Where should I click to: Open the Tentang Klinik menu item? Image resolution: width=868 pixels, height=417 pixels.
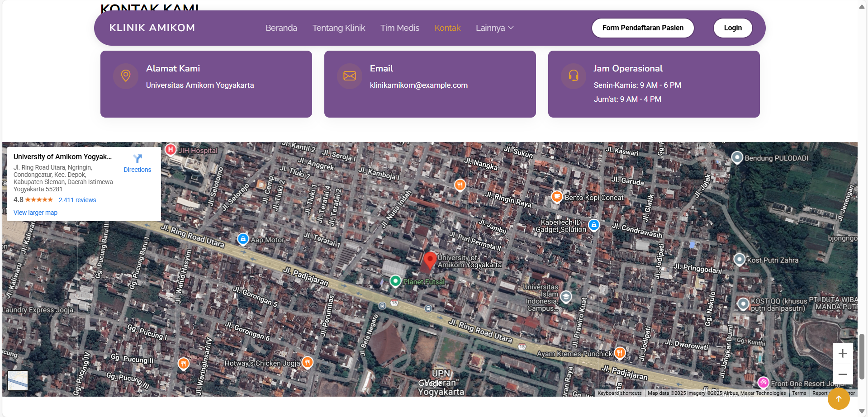[338, 28]
